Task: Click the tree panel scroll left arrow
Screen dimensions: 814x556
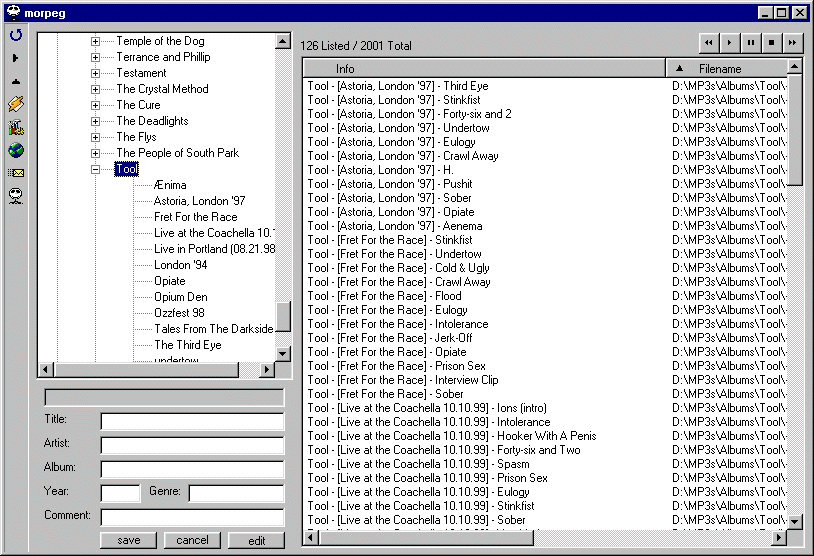Action: (x=46, y=370)
